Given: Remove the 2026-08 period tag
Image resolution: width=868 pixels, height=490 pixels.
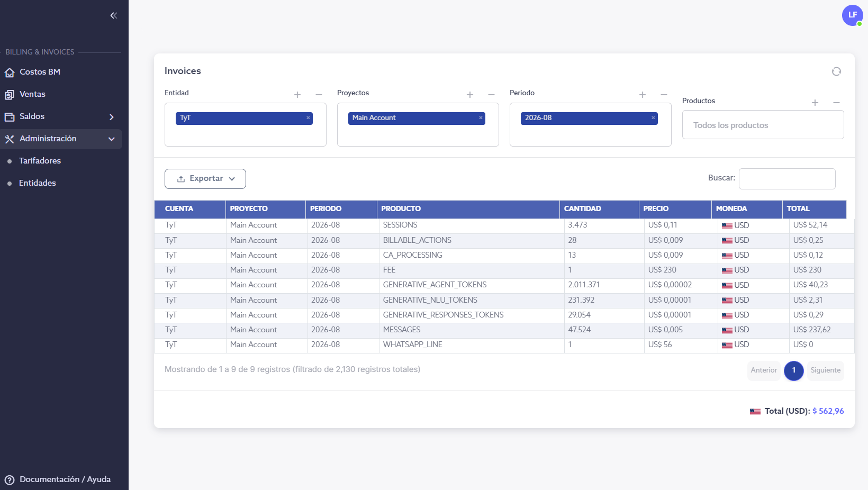Looking at the screenshot, I should pyautogui.click(x=653, y=118).
